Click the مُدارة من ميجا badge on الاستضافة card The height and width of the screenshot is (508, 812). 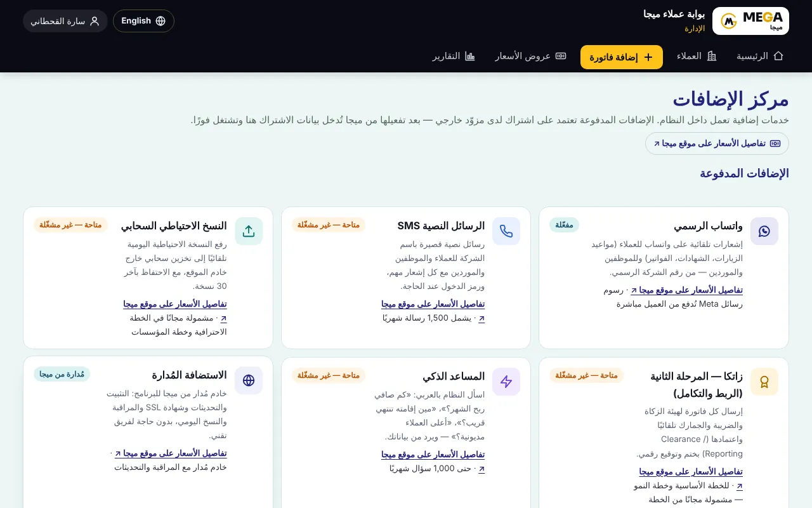(x=62, y=374)
